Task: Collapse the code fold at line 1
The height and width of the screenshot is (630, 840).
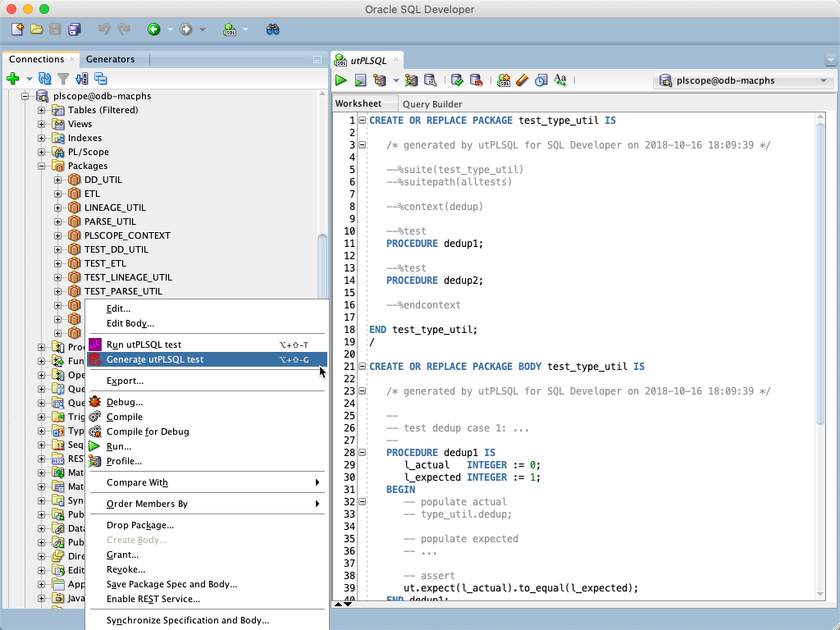Action: tap(362, 120)
